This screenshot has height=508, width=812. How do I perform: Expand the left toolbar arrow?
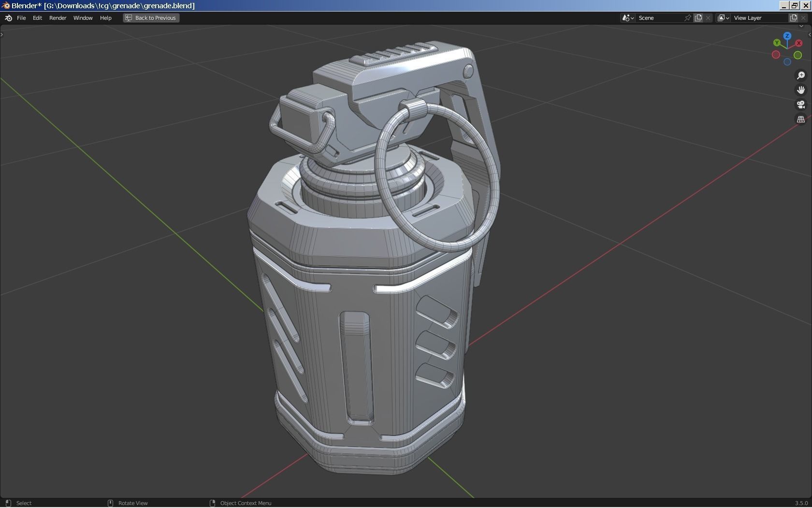pyautogui.click(x=2, y=34)
